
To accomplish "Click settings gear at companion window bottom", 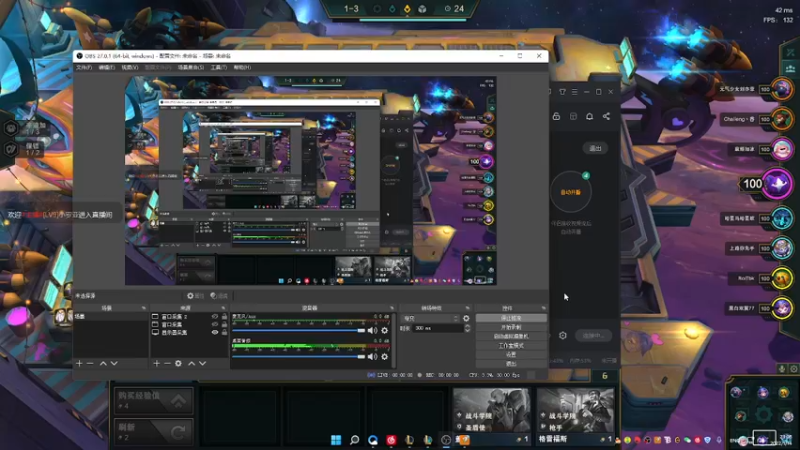I will 563,335.
